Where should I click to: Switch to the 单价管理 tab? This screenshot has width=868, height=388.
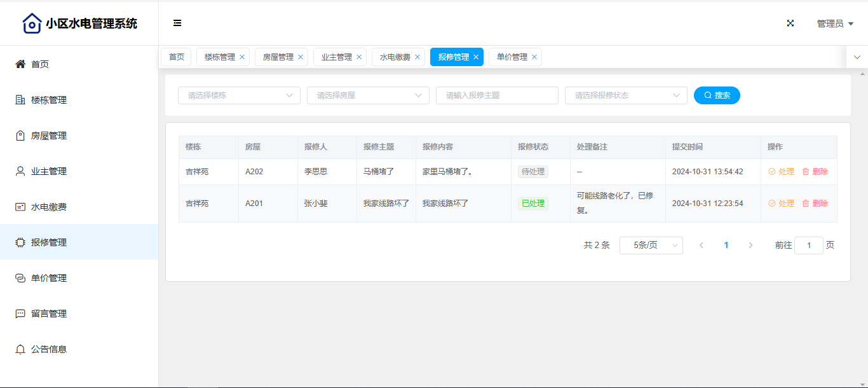click(512, 57)
